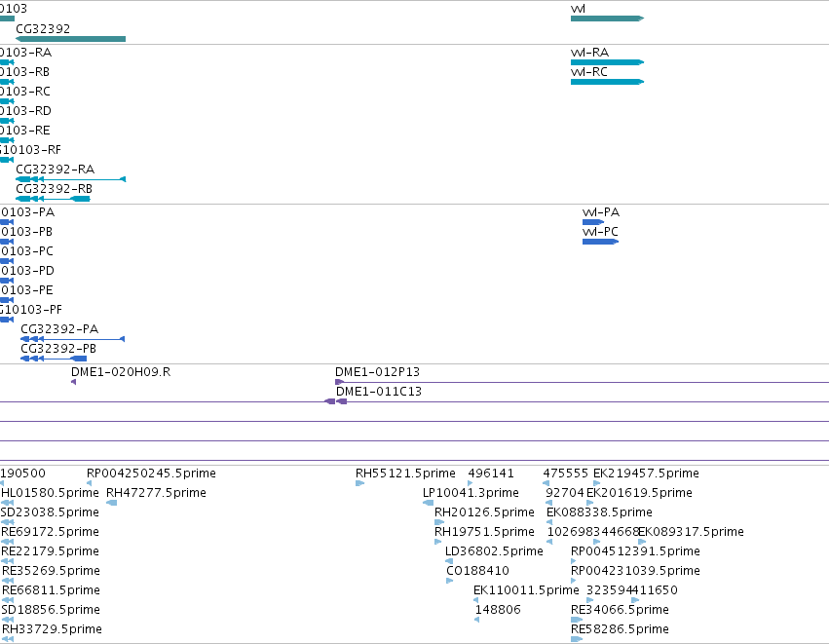Click the SD23038.5prime EST label
Image resolution: width=829 pixels, height=644 pixels.
tap(51, 512)
